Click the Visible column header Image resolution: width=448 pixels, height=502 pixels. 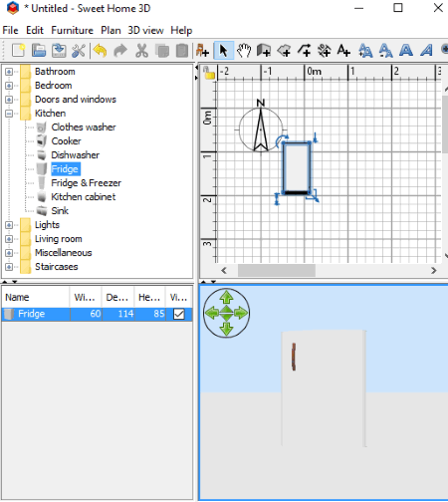click(x=179, y=297)
